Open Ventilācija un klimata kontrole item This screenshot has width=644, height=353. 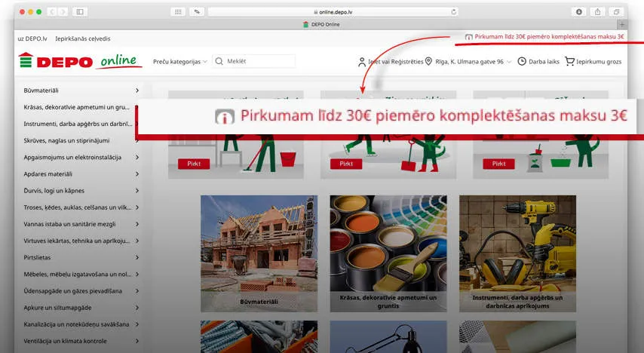(65, 341)
